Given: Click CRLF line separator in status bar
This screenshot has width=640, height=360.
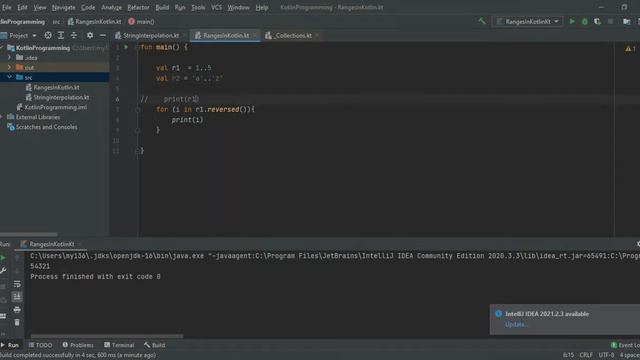Looking at the screenshot, I should [586, 355].
